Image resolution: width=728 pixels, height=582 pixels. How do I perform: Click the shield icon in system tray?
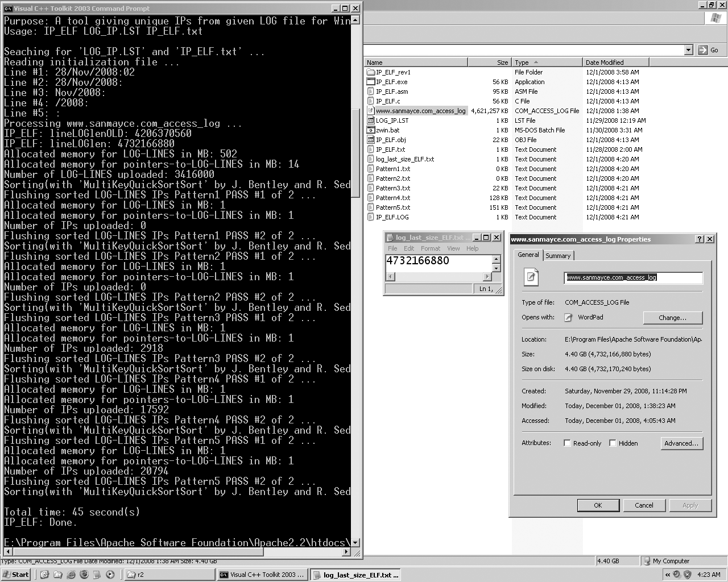(687, 575)
